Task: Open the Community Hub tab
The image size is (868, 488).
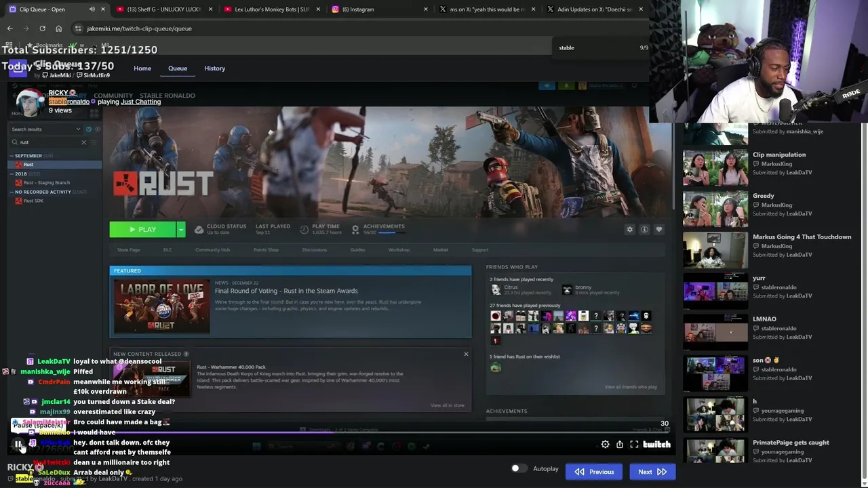Action: [212, 250]
